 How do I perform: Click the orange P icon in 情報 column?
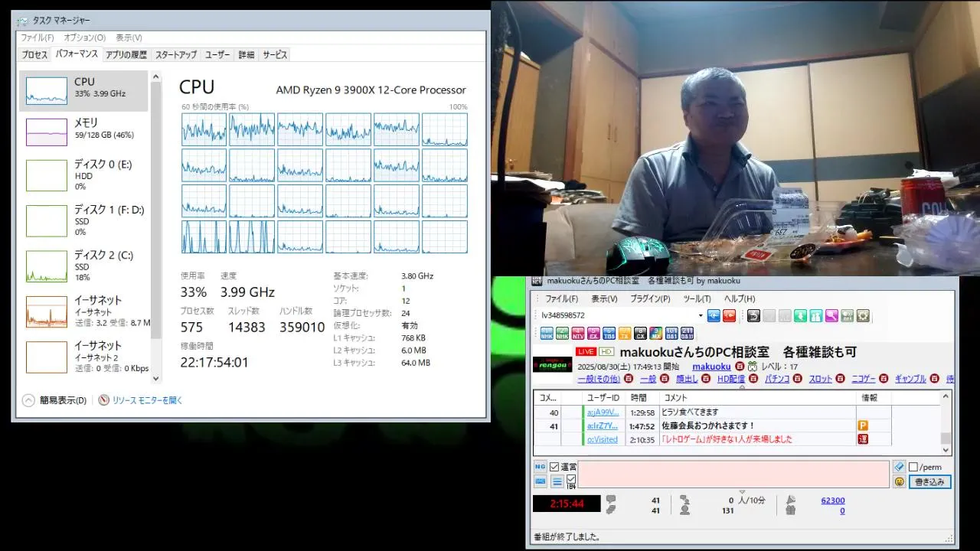tap(863, 425)
